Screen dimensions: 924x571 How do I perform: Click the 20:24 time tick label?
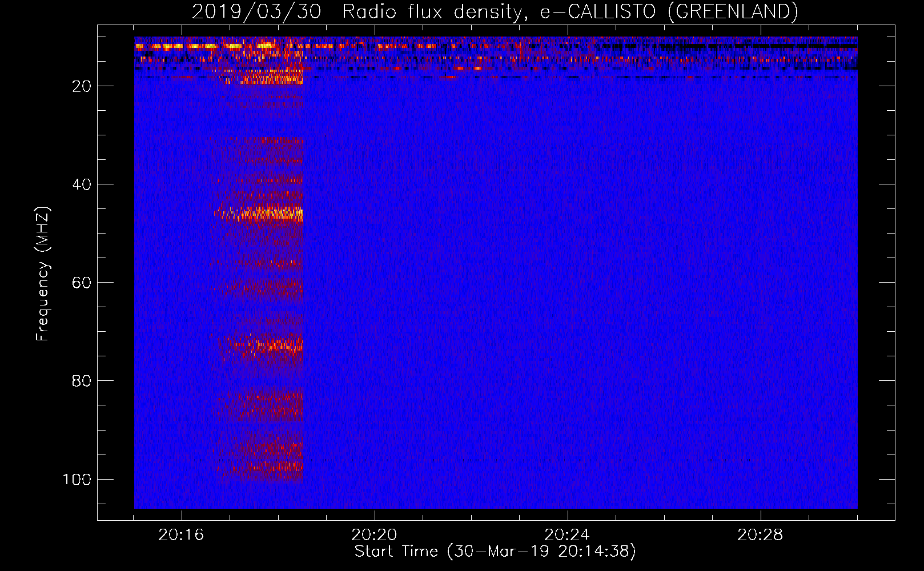pos(567,535)
